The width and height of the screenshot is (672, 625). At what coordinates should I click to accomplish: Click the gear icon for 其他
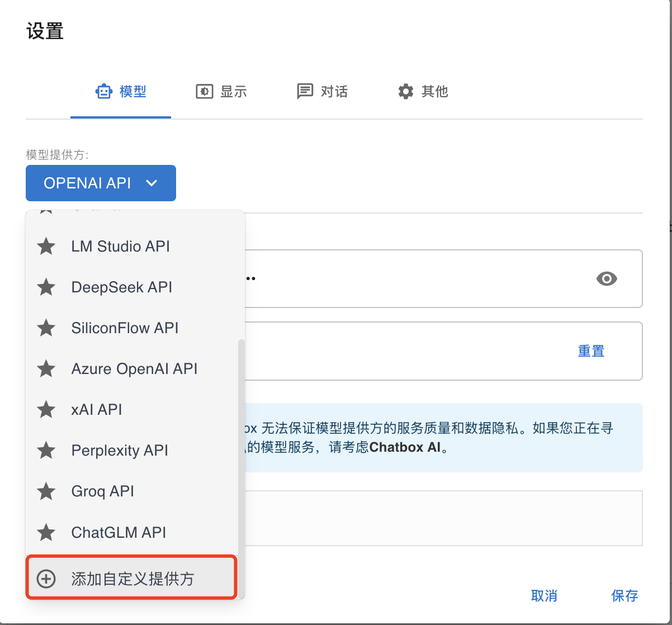(x=405, y=92)
